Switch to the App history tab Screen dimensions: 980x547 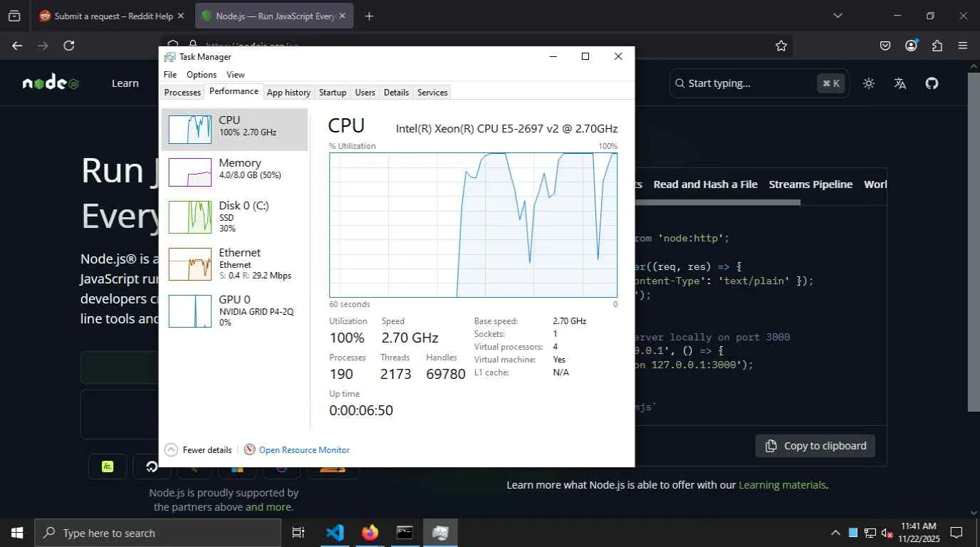pos(288,93)
